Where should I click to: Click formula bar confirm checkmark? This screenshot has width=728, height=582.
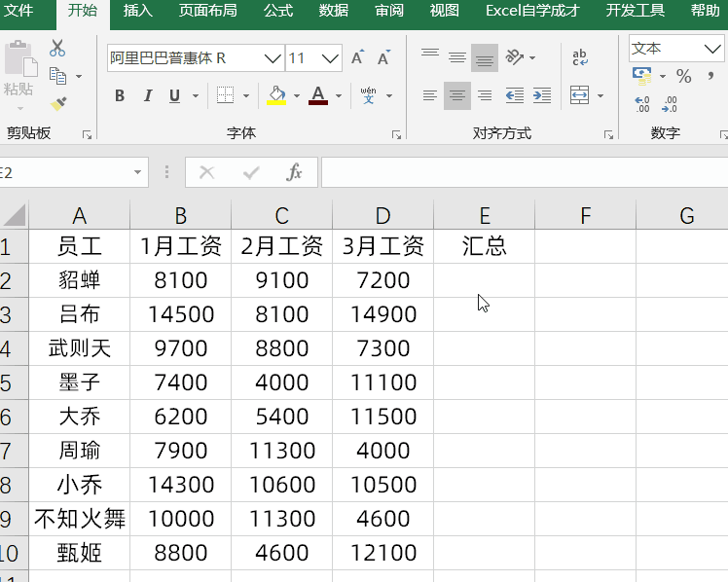coord(251,173)
